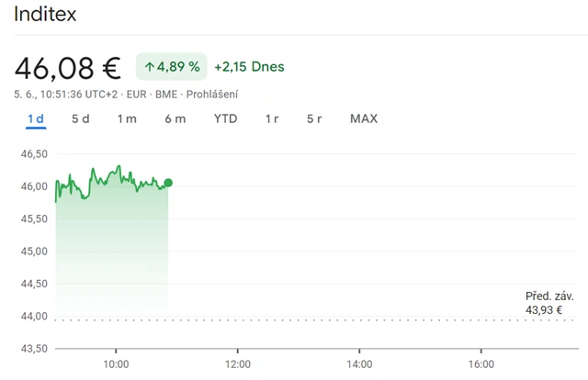Image resolution: width=588 pixels, height=380 pixels.
Task: Switch to the 1 r range tab
Action: 272,118
